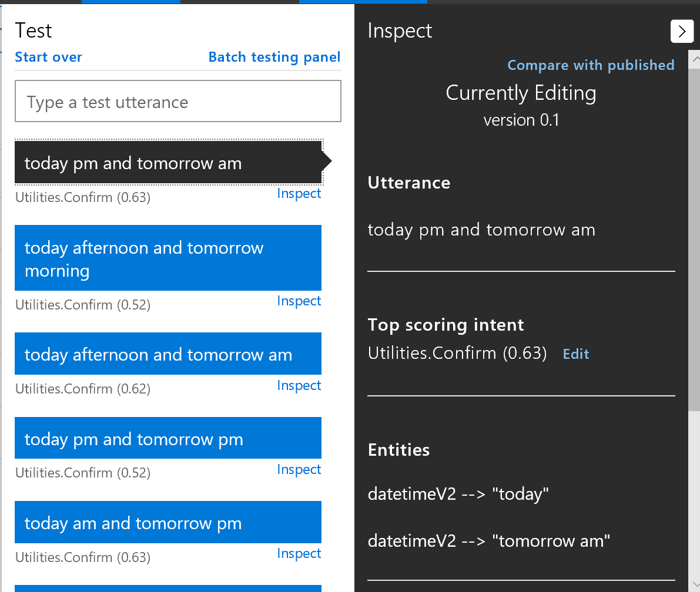Edit the Utilities.Confirm top scoring intent
Screen dimensions: 700x592
click(x=575, y=354)
